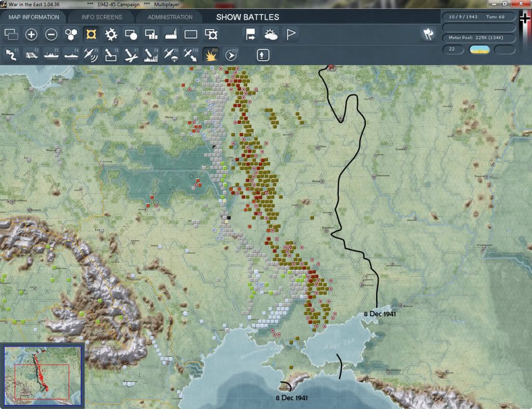Screen dimensions: 532x409
Task: Open the weather cloud-and-sun icon
Action: [x=271, y=34]
